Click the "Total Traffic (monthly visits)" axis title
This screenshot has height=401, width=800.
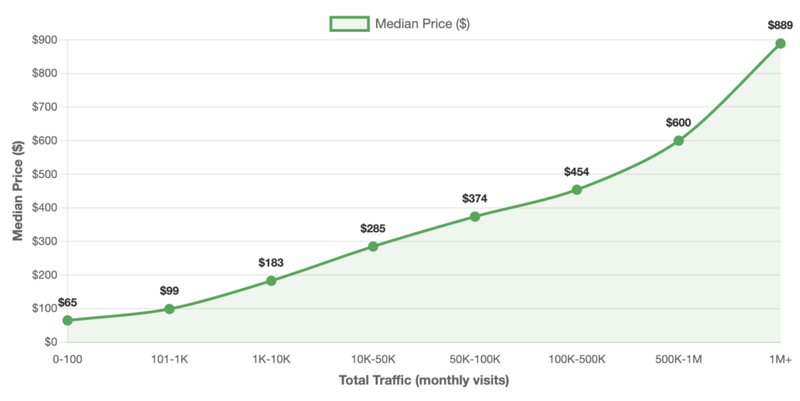424,381
